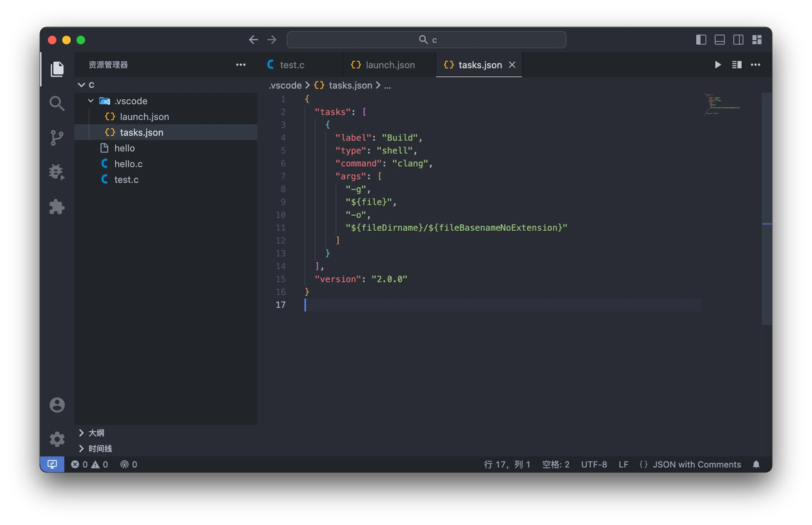Select the tasks.json tab

[480, 65]
